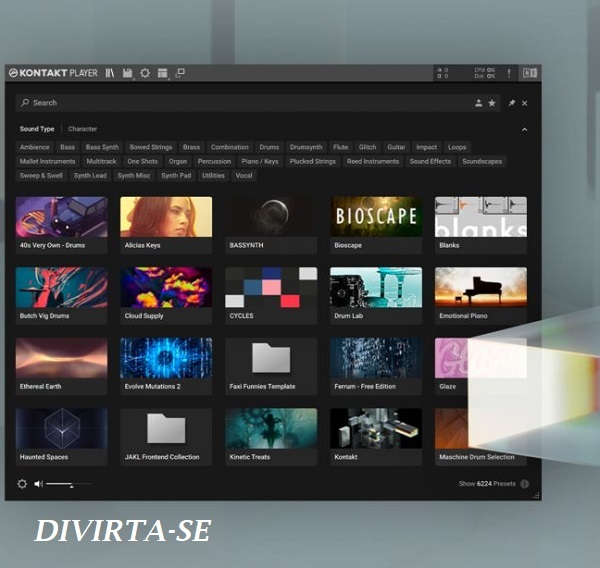The image size is (600, 568).
Task: Select the Sound Type tab
Action: coord(37,129)
